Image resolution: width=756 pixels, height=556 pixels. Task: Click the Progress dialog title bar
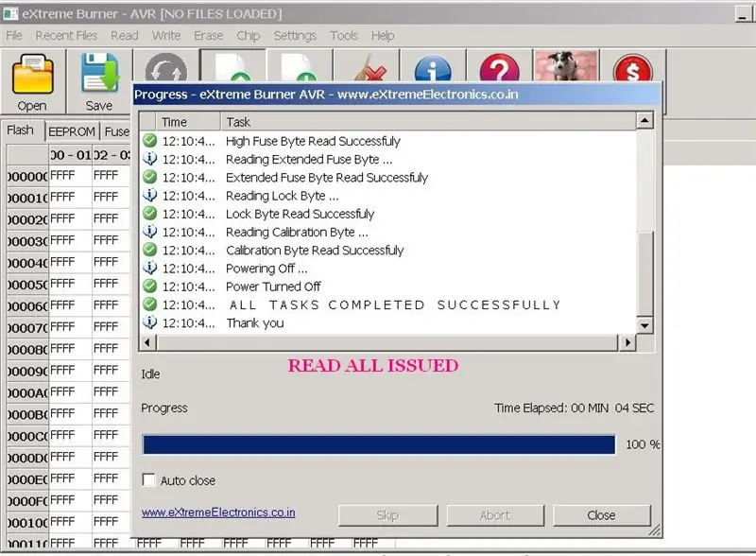click(397, 95)
